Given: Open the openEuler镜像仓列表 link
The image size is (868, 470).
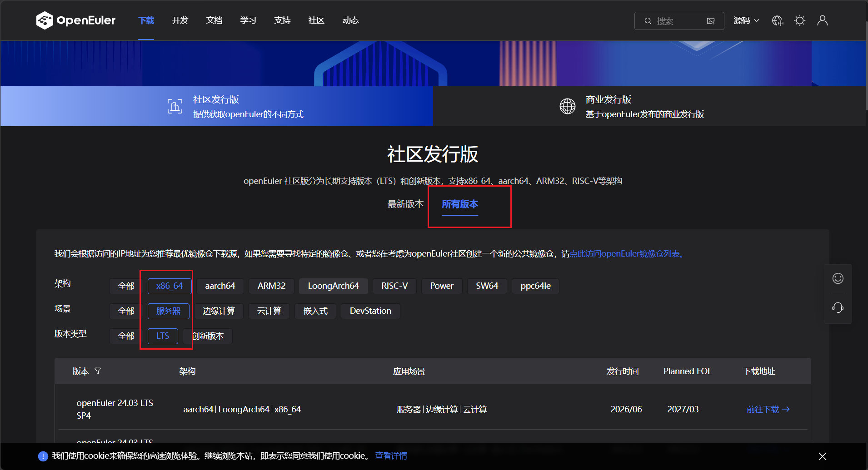Looking at the screenshot, I should (x=627, y=253).
